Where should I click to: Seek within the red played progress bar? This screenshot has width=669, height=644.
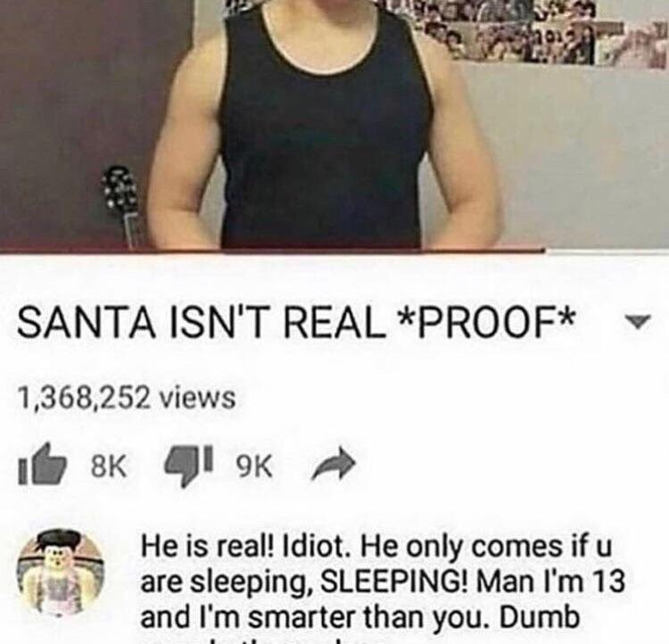click(272, 251)
